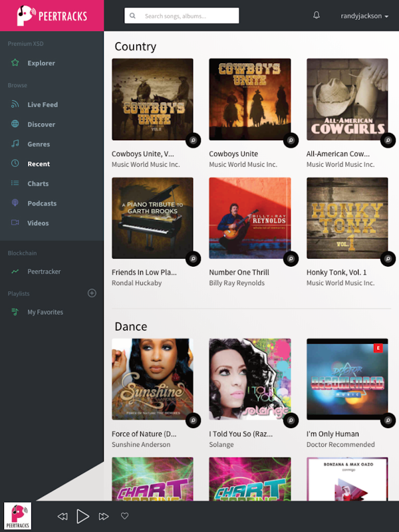
Task: Open the notifications bell
Action: tap(317, 15)
